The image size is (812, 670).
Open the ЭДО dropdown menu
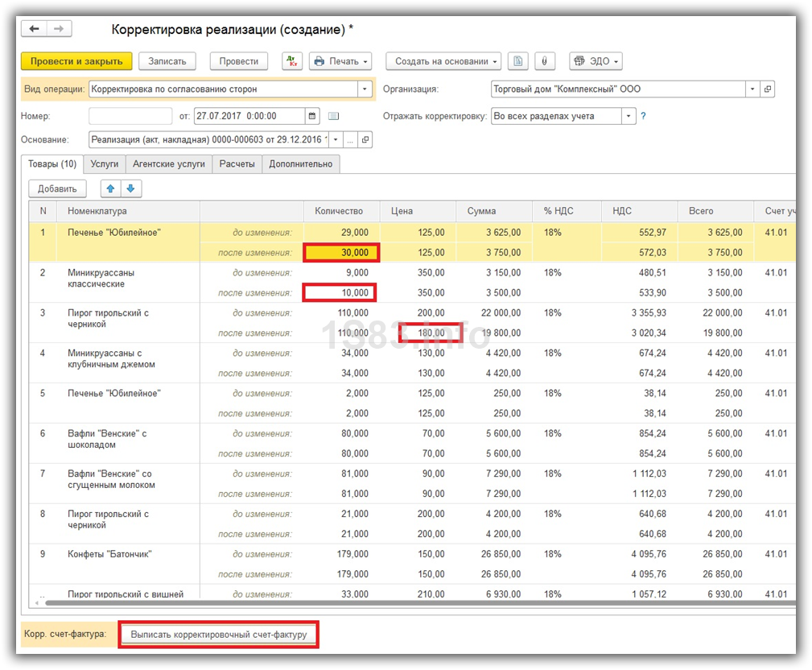(596, 61)
